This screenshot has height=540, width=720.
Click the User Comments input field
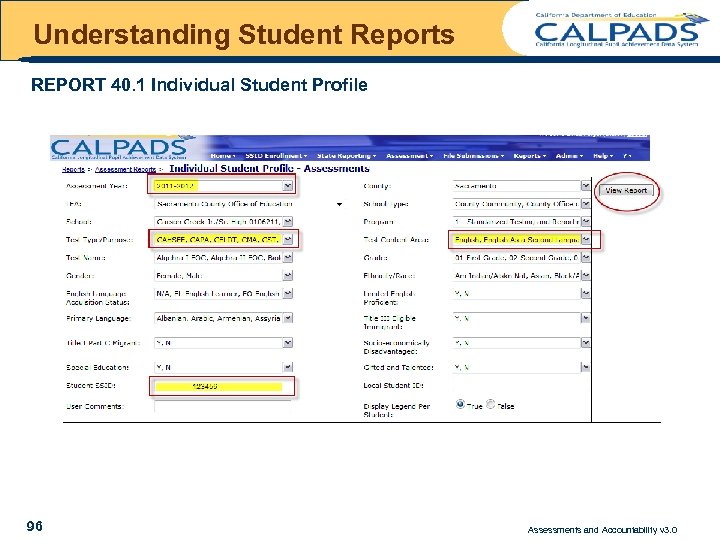coord(223,406)
